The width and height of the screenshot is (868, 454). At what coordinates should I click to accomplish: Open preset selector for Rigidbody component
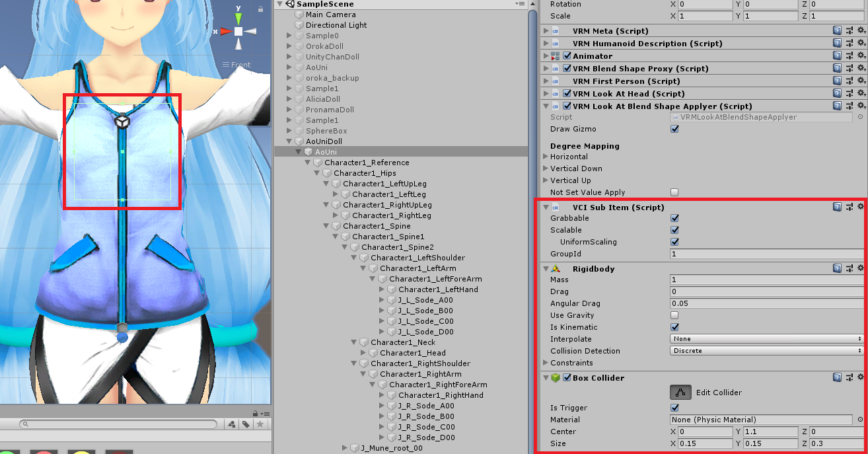pyautogui.click(x=849, y=268)
